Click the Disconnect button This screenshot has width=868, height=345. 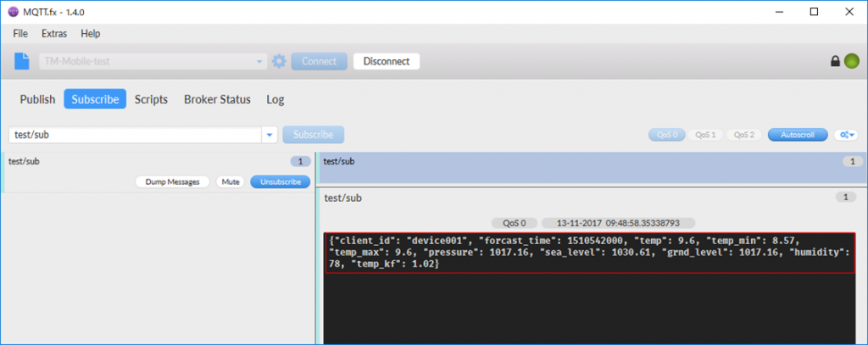(x=387, y=62)
